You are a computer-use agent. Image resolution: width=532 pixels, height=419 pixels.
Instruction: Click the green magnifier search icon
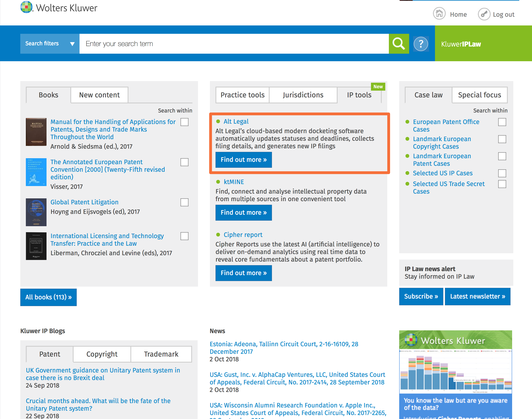[399, 44]
